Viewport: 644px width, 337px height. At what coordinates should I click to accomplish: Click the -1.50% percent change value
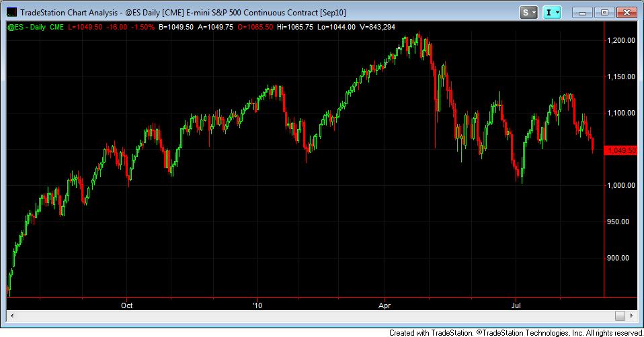point(143,27)
